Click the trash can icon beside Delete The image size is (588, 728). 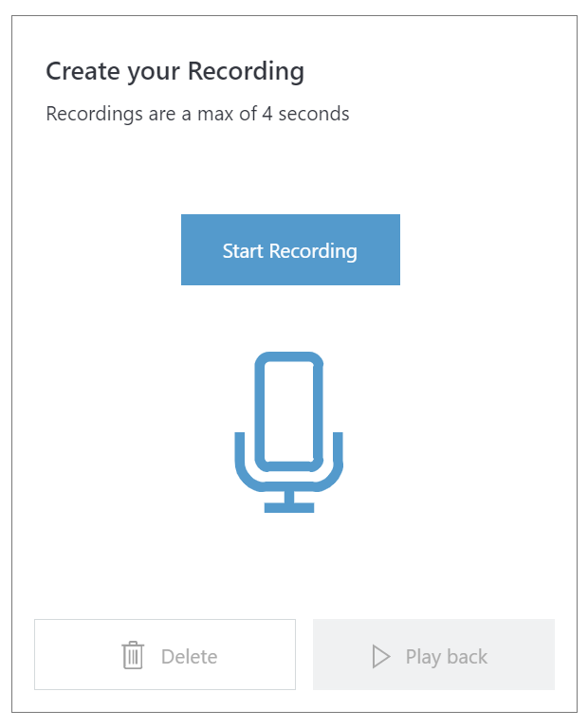[x=133, y=655]
